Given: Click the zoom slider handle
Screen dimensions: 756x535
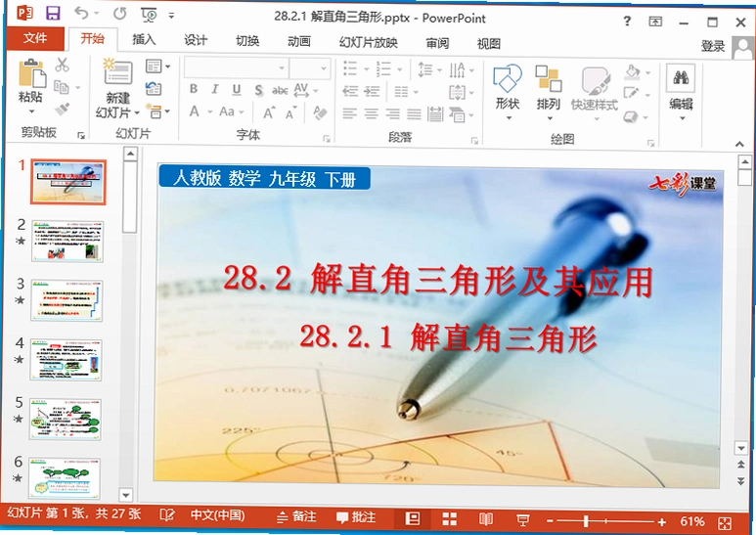Looking at the screenshot, I should tap(586, 521).
